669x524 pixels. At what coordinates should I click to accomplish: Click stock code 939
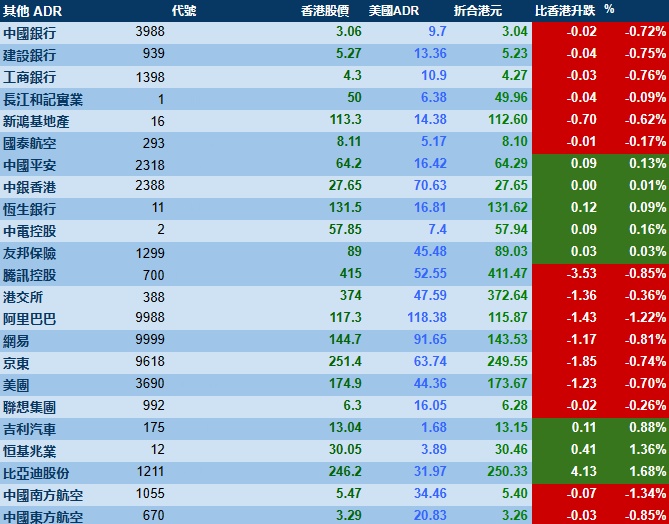[x=154, y=54]
